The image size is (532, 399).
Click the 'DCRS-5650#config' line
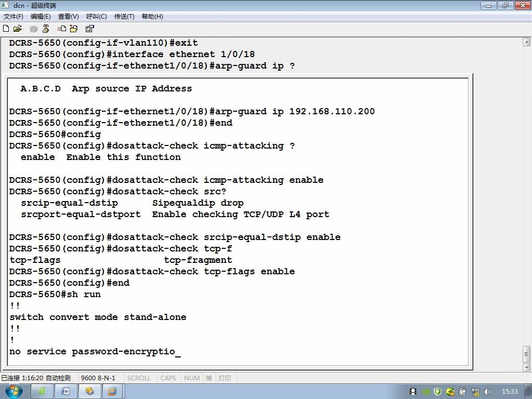click(x=55, y=135)
